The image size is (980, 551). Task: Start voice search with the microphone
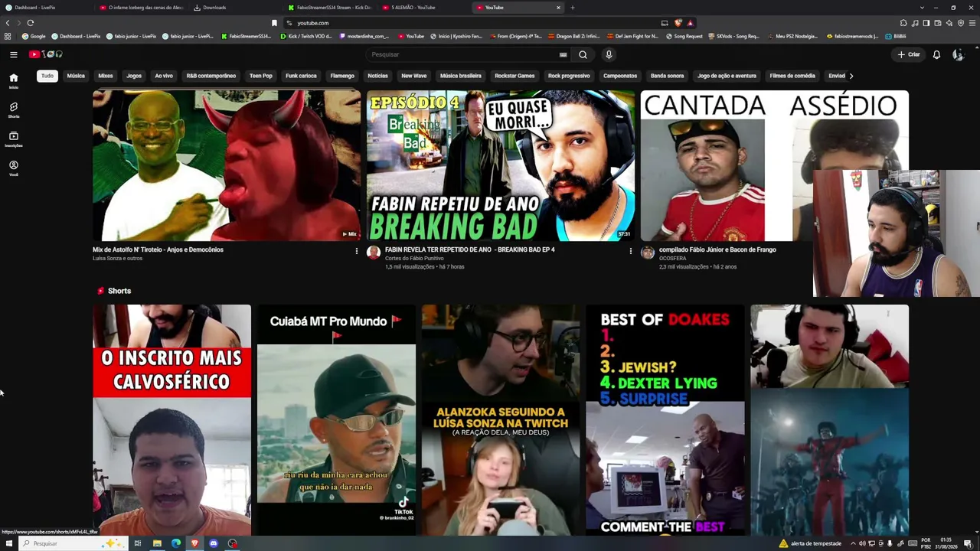(x=609, y=54)
